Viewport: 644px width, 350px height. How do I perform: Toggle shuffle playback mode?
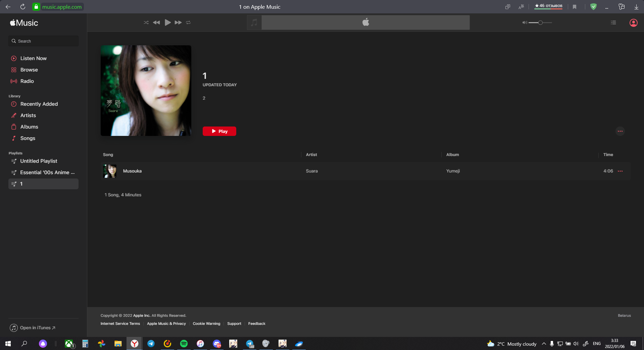tap(146, 22)
